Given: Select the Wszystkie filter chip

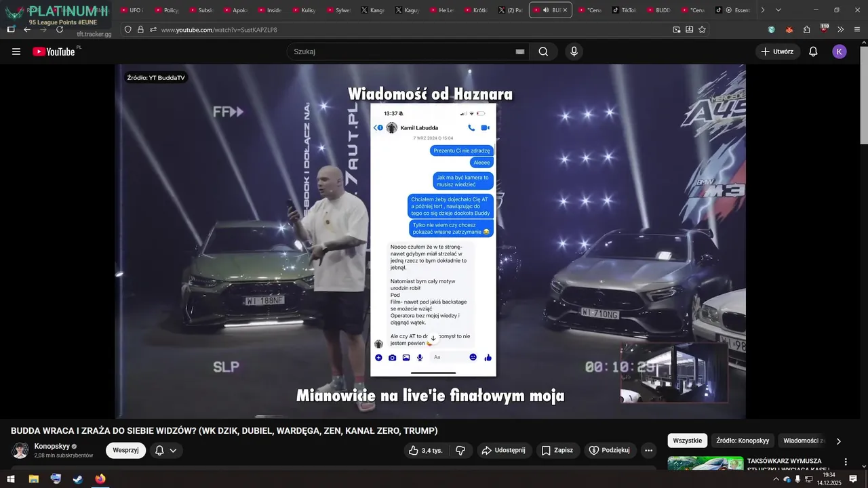Looking at the screenshot, I should click(688, 441).
